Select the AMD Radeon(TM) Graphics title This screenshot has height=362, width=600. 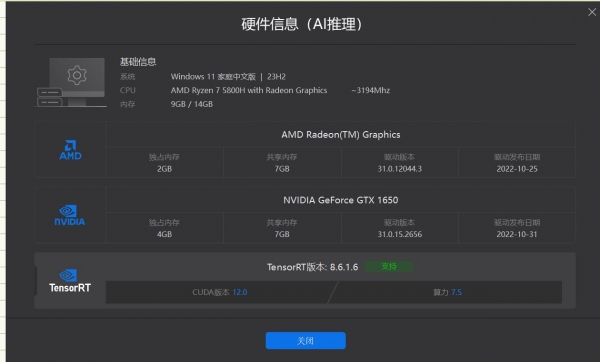pos(341,135)
